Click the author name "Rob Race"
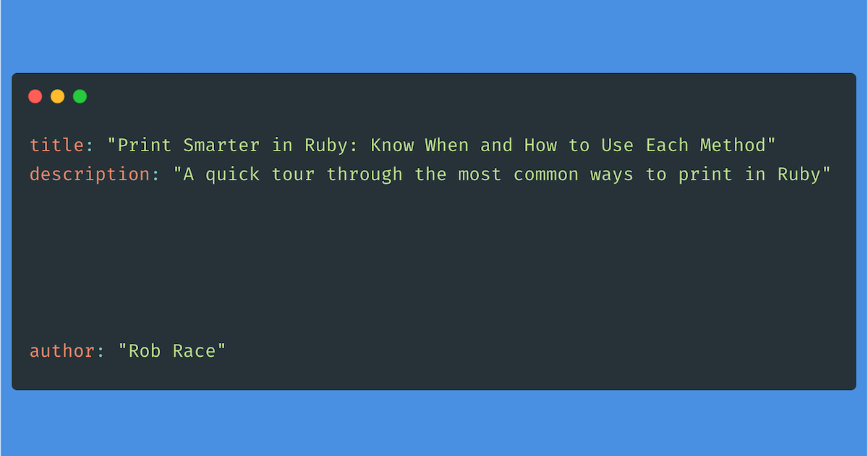 tap(172, 351)
